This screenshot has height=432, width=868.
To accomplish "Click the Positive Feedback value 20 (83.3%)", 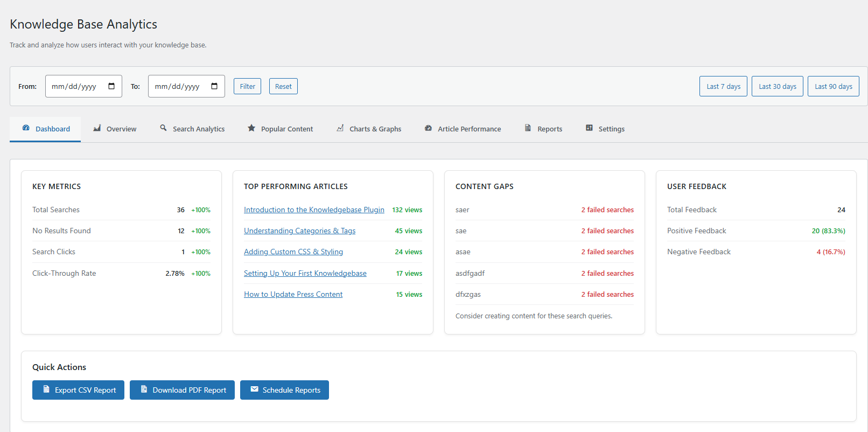I will tap(828, 231).
